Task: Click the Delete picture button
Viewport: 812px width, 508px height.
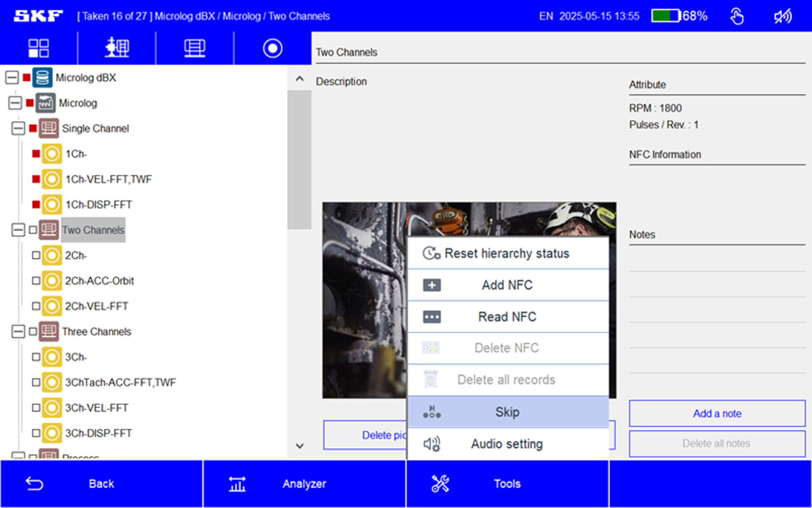Action: 365,435
